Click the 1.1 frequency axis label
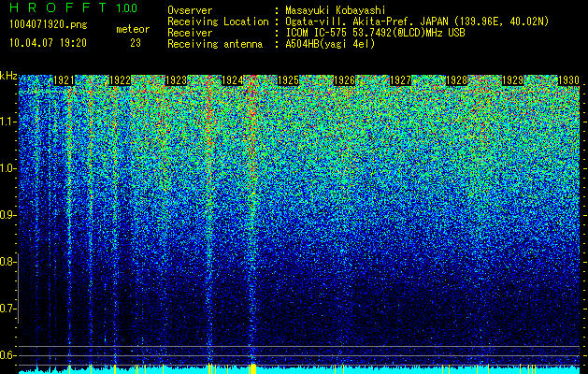 pyautogui.click(x=7, y=122)
